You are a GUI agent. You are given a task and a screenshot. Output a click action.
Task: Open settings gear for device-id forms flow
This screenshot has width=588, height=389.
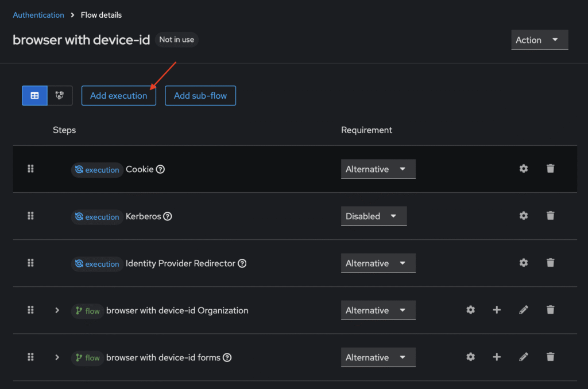click(470, 357)
